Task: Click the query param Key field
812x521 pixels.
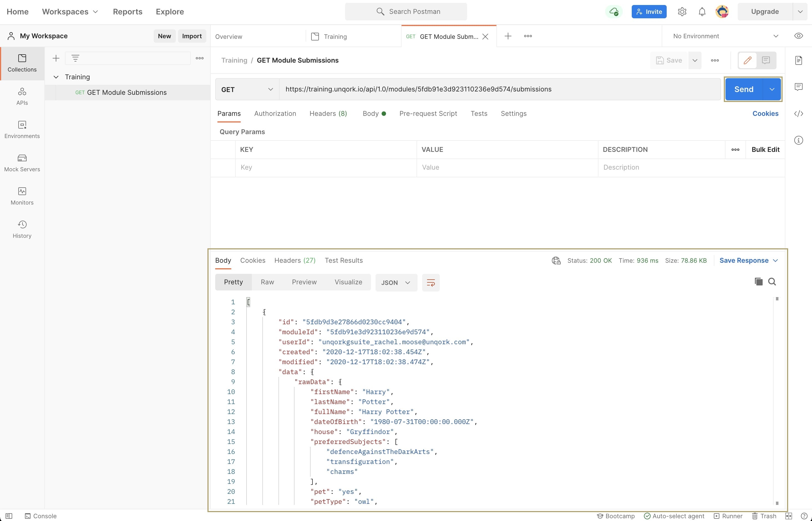Action: [x=326, y=167]
